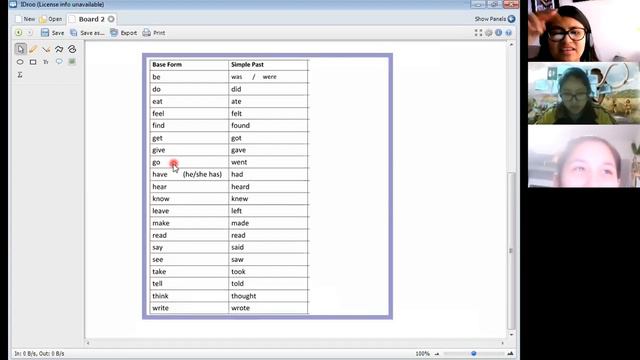
Task: Click the word 'thought' in the table
Action: click(x=244, y=296)
